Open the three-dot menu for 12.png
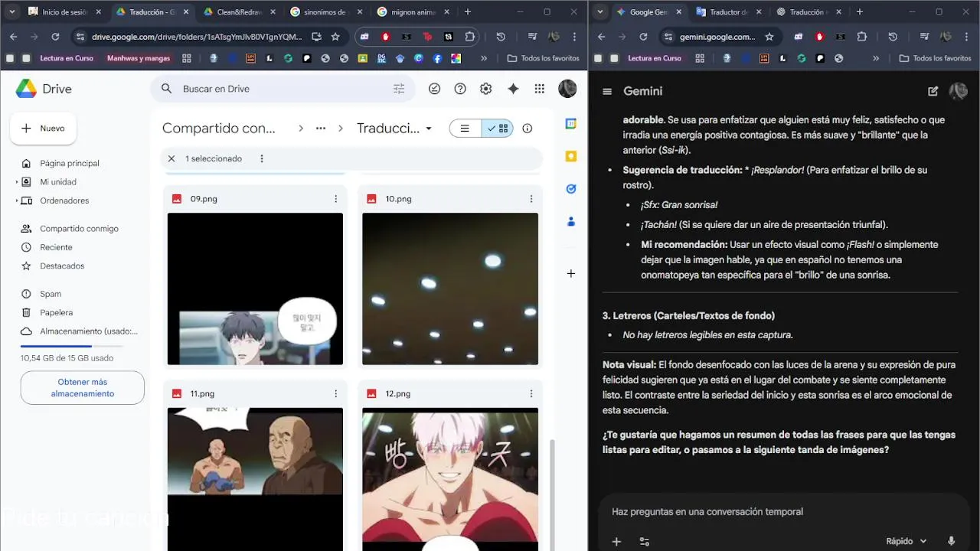This screenshot has width=980, height=551. [x=531, y=393]
